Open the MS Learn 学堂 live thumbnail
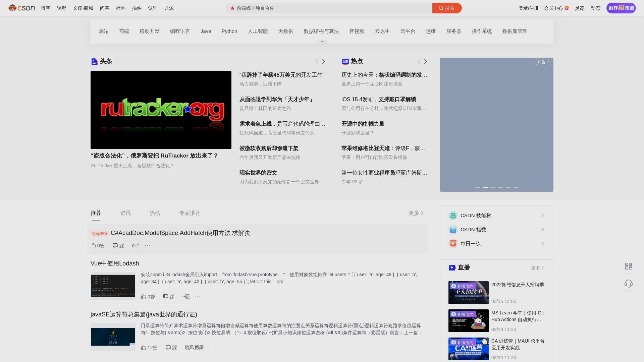The width and height of the screenshot is (644, 362). [x=469, y=321]
